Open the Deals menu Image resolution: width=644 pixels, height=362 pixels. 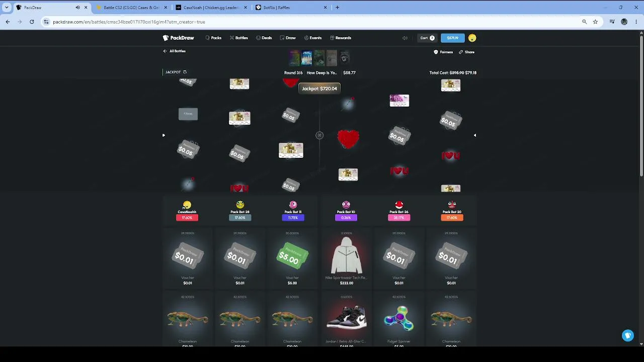(264, 38)
